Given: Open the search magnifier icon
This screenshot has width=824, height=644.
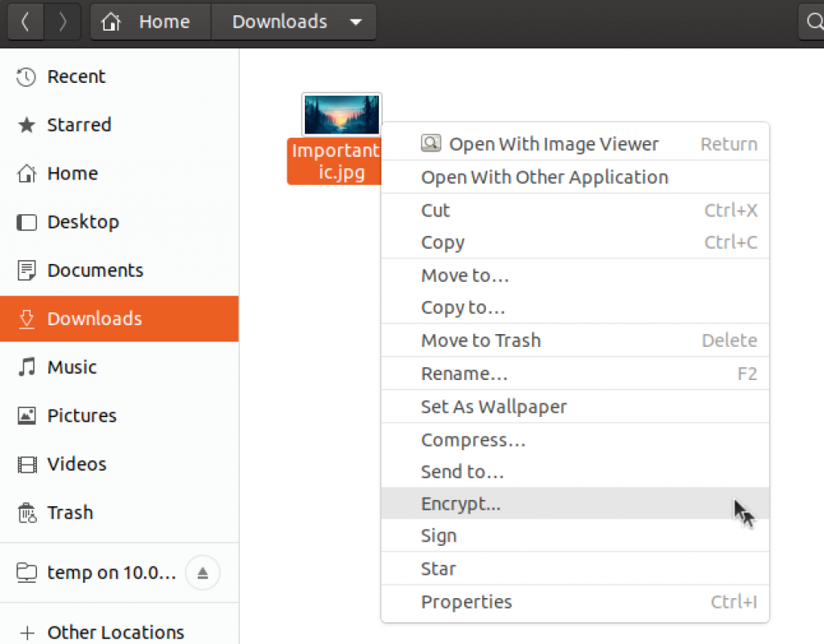Looking at the screenshot, I should coord(814,22).
